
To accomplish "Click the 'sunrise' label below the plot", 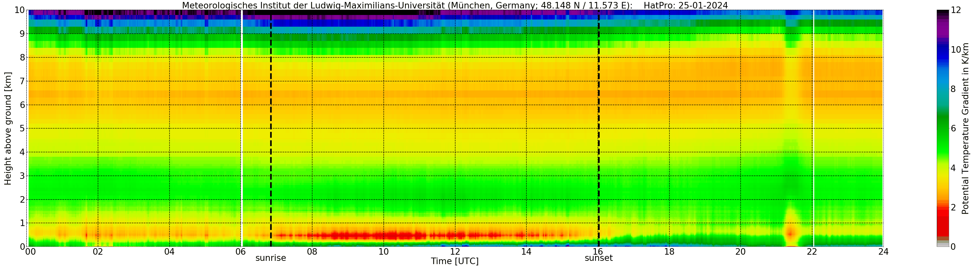I will [x=270, y=258].
